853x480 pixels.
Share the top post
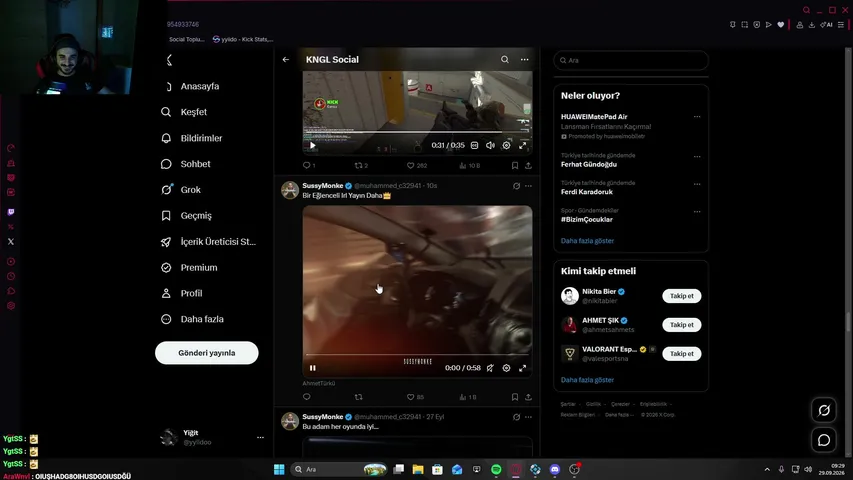pos(528,165)
